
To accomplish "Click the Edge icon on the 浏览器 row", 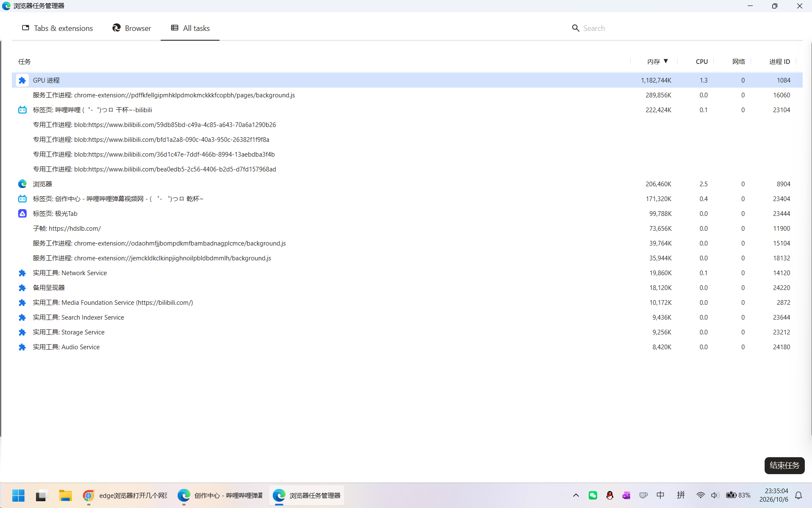I will click(22, 184).
